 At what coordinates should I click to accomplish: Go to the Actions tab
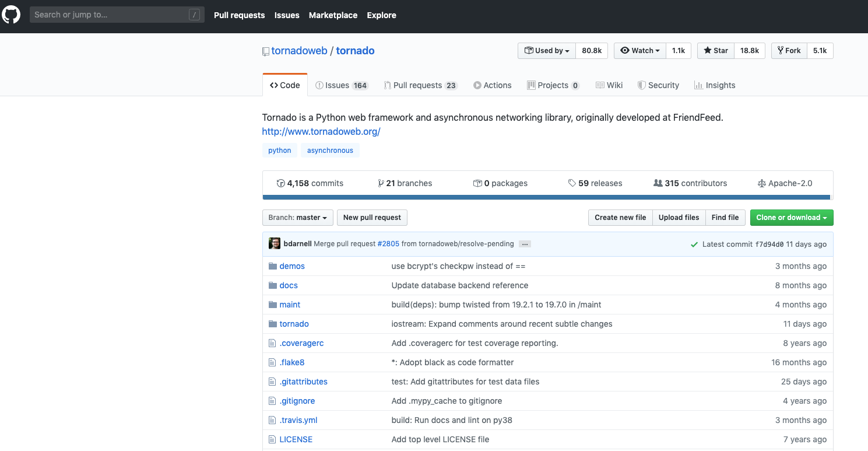tap(493, 85)
